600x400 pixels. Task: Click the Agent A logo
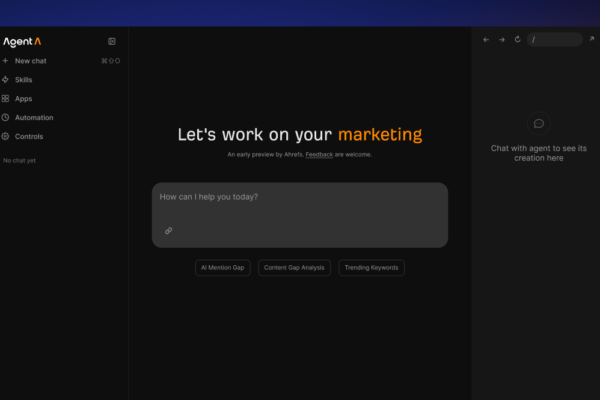pos(22,42)
